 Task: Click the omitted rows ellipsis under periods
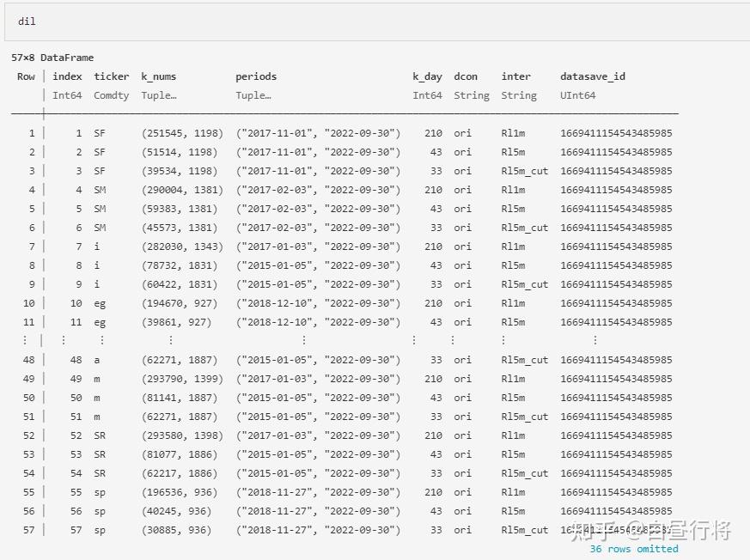coord(304,340)
